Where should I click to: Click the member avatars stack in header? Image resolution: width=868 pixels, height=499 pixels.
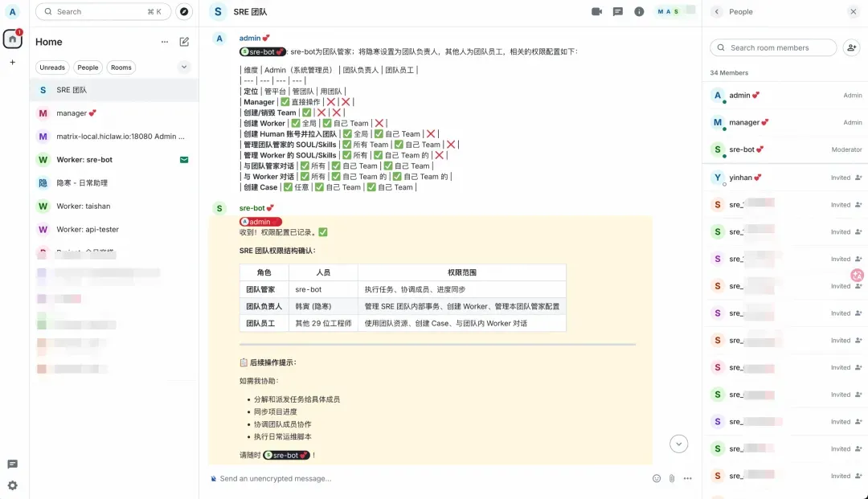click(x=675, y=11)
